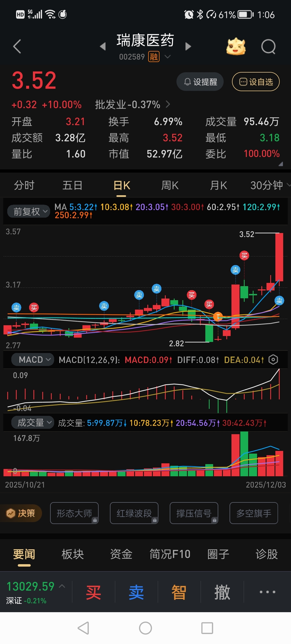This screenshot has height=644, width=291.
Task: Open the cartoon mascot assistant icon
Action: (236, 46)
